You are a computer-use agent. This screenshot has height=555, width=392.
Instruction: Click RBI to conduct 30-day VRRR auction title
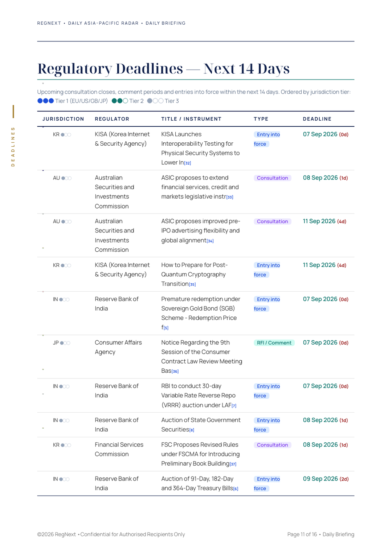199,396
